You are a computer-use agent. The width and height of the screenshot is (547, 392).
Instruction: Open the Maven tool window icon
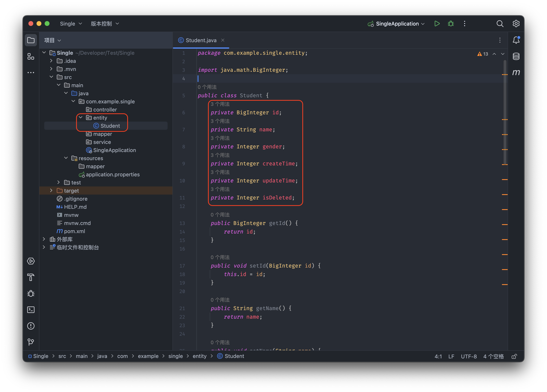coord(516,72)
